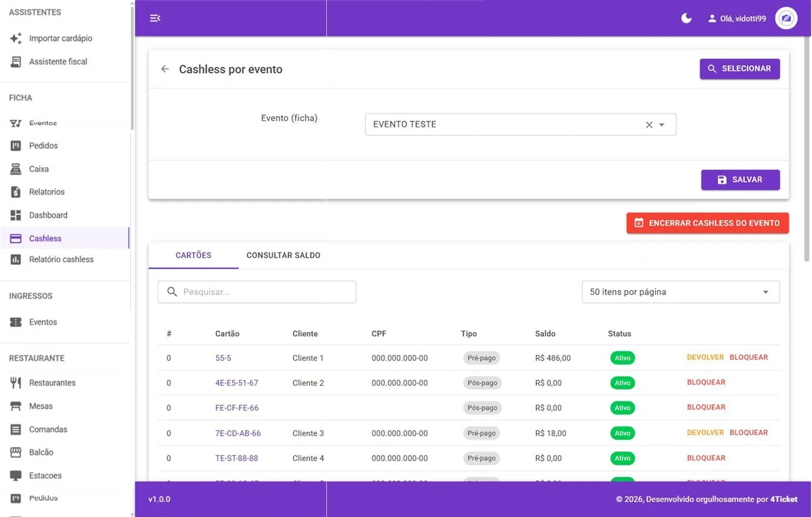
Task: Click Bloquear for card FE-CF-FE-66
Action: [706, 407]
